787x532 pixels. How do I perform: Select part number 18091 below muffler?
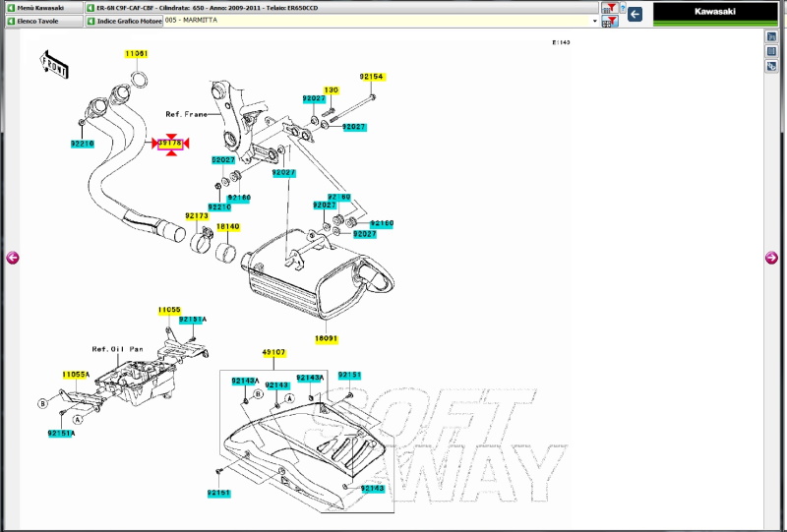coord(326,339)
